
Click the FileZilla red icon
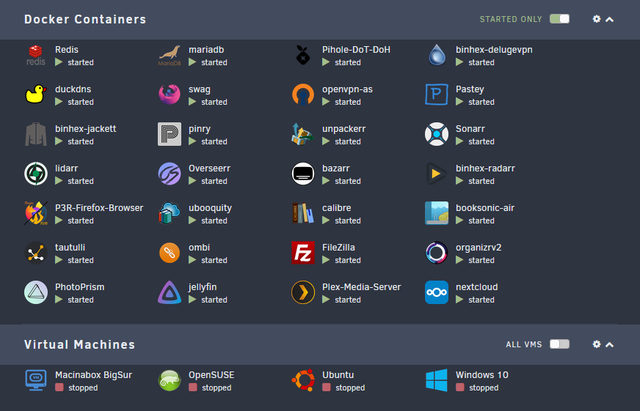tap(303, 253)
